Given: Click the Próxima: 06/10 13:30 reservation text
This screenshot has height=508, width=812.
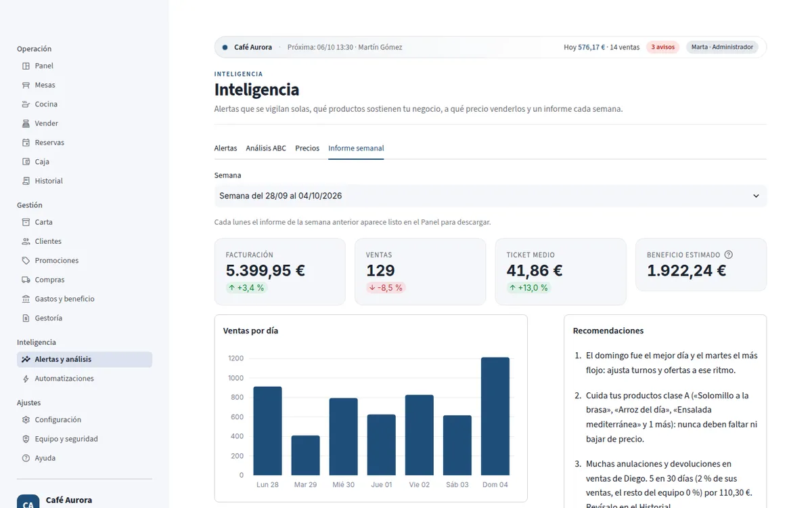Looking at the screenshot, I should click(x=344, y=47).
